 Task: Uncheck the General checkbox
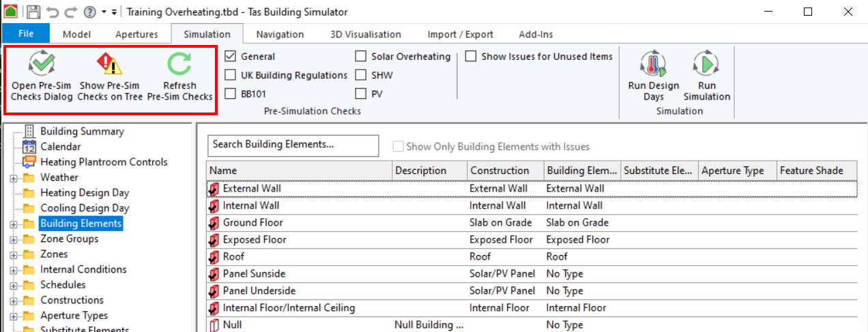pyautogui.click(x=231, y=57)
